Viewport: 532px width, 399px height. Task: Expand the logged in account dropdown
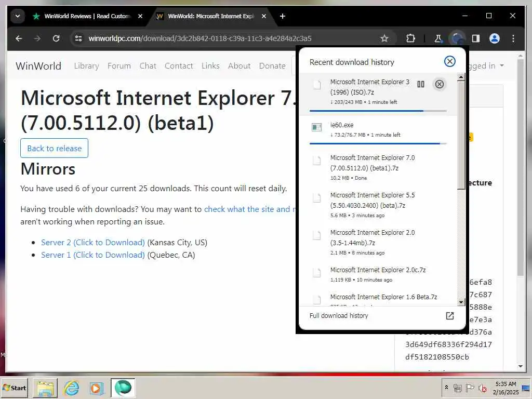[486, 66]
